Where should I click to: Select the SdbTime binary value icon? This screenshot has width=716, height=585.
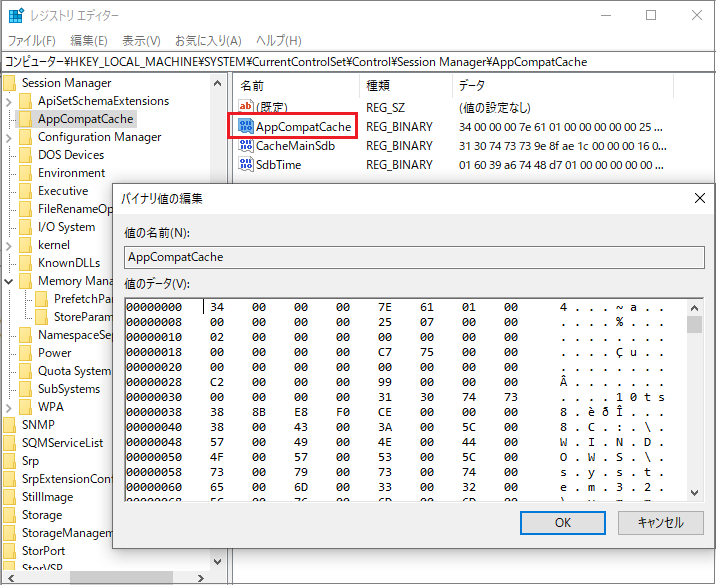click(x=246, y=164)
